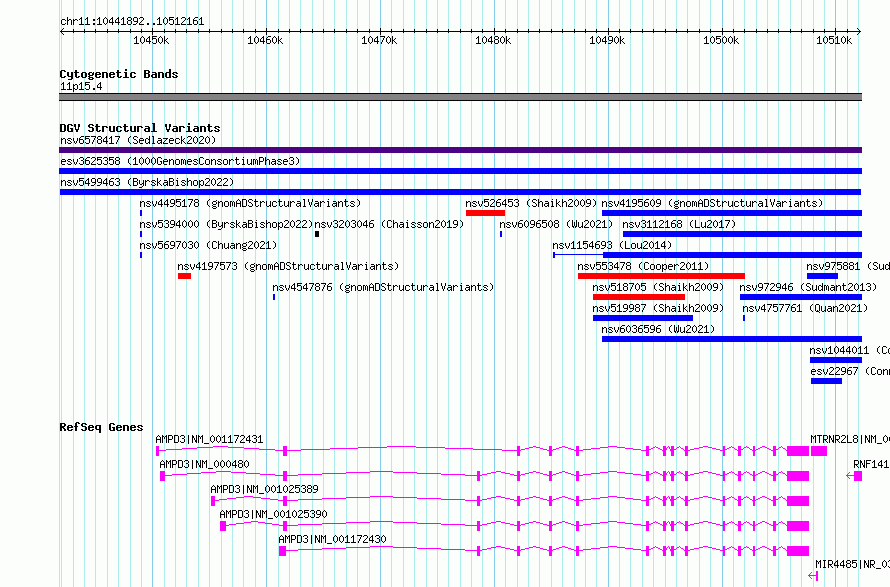Open AMPD3|NM_001025390 transcript label
Image resolution: width=890 pixels, height=587 pixels.
pos(274,514)
